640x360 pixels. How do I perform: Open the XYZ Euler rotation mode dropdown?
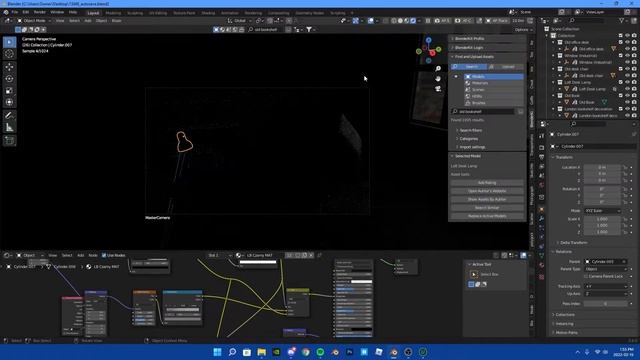pyautogui.click(x=603, y=211)
